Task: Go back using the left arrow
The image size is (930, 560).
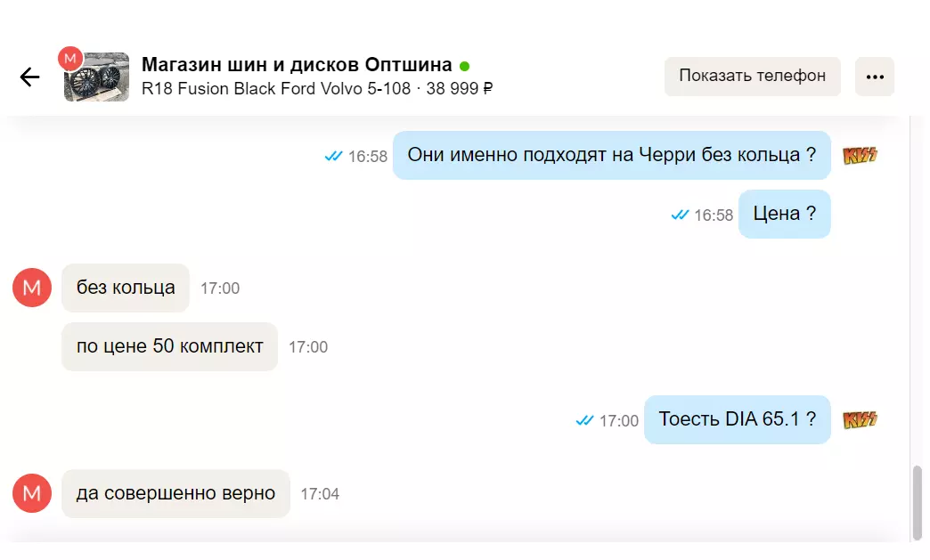Action: pos(29,77)
